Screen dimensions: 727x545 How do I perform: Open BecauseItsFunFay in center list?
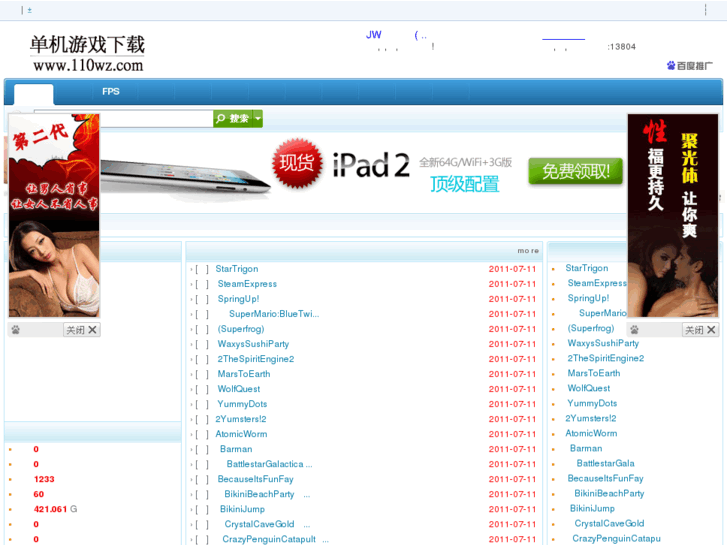click(x=255, y=479)
